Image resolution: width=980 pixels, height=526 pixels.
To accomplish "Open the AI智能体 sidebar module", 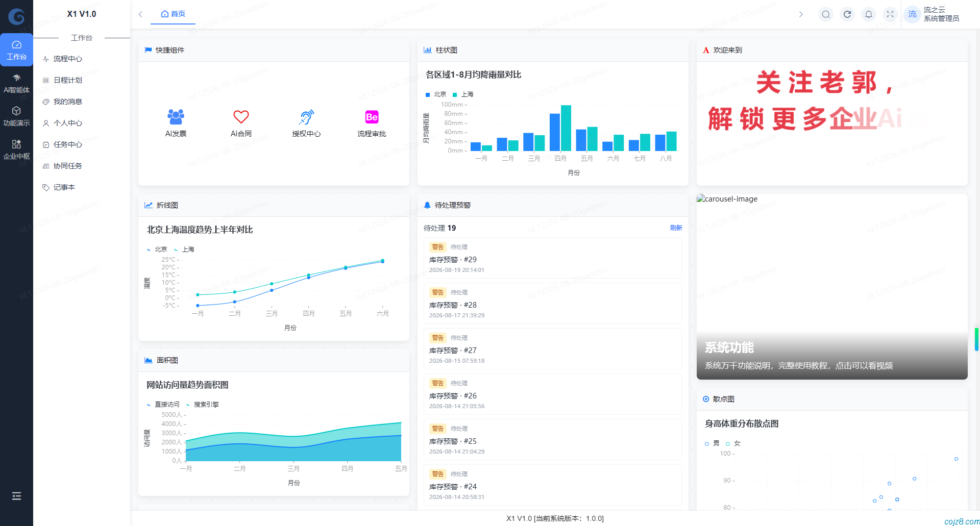I will (16, 83).
